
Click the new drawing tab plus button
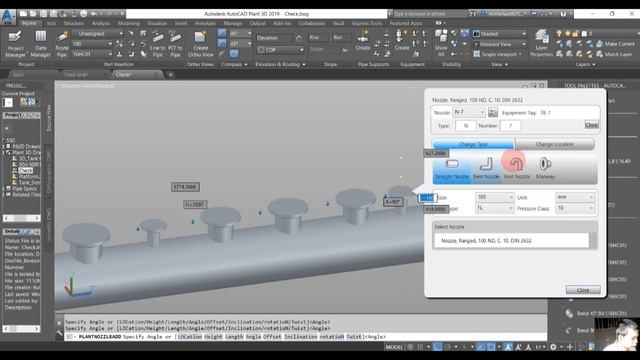click(171, 75)
